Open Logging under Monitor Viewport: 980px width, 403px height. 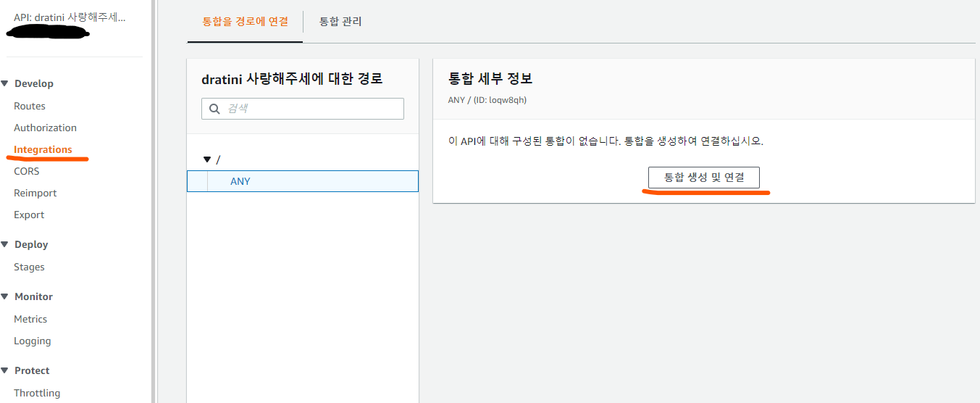[x=33, y=341]
